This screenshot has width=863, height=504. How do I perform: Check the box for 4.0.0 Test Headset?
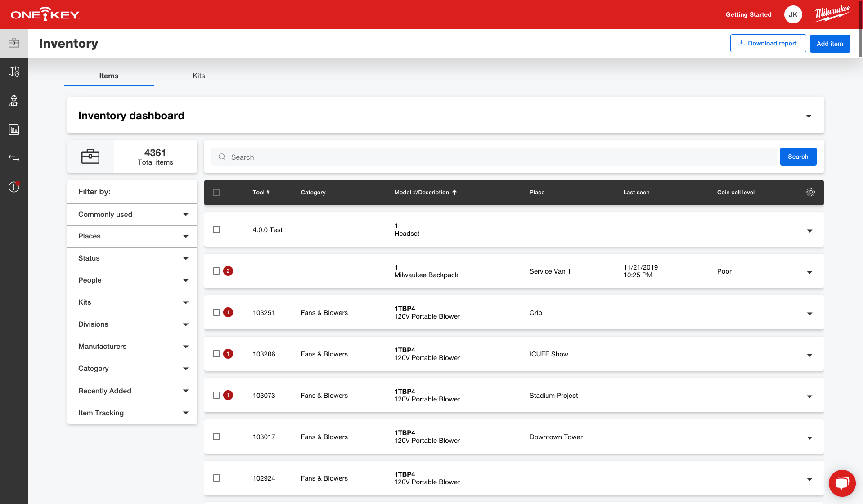pyautogui.click(x=216, y=229)
